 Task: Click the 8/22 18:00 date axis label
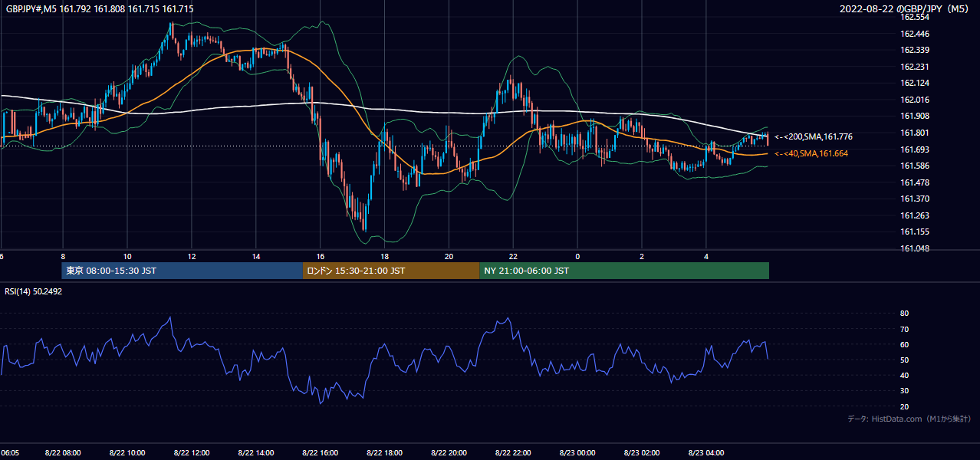click(x=385, y=453)
